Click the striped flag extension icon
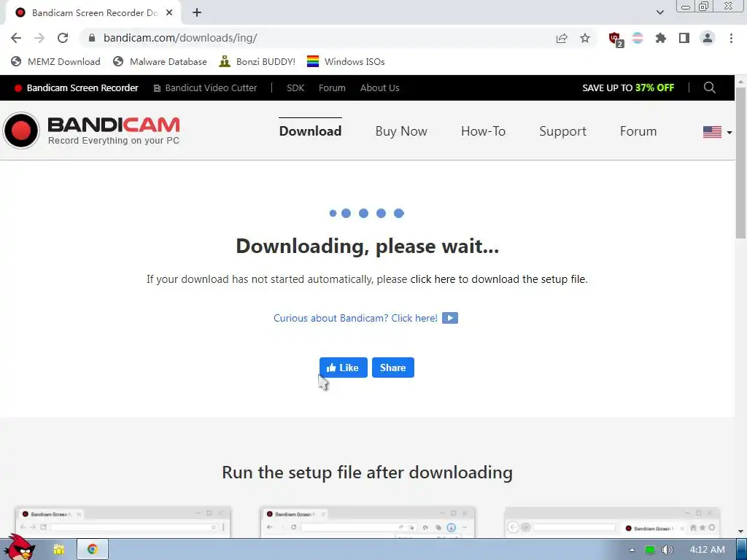Viewport: 747px width, 560px height. tap(638, 38)
